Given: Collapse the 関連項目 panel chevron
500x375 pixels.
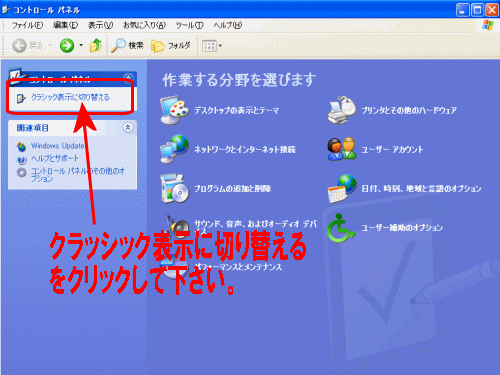Looking at the screenshot, I should coord(128,127).
